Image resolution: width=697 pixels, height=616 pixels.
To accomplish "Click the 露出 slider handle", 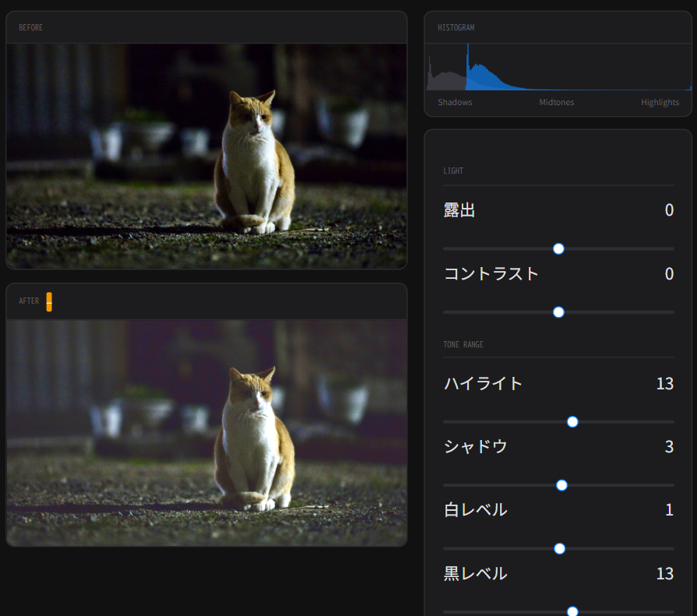I will pyautogui.click(x=558, y=248).
